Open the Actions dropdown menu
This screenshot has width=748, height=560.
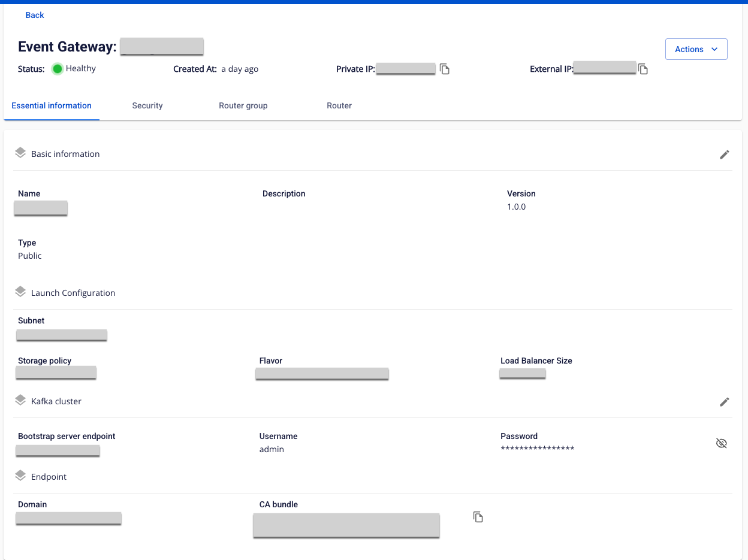pyautogui.click(x=696, y=49)
